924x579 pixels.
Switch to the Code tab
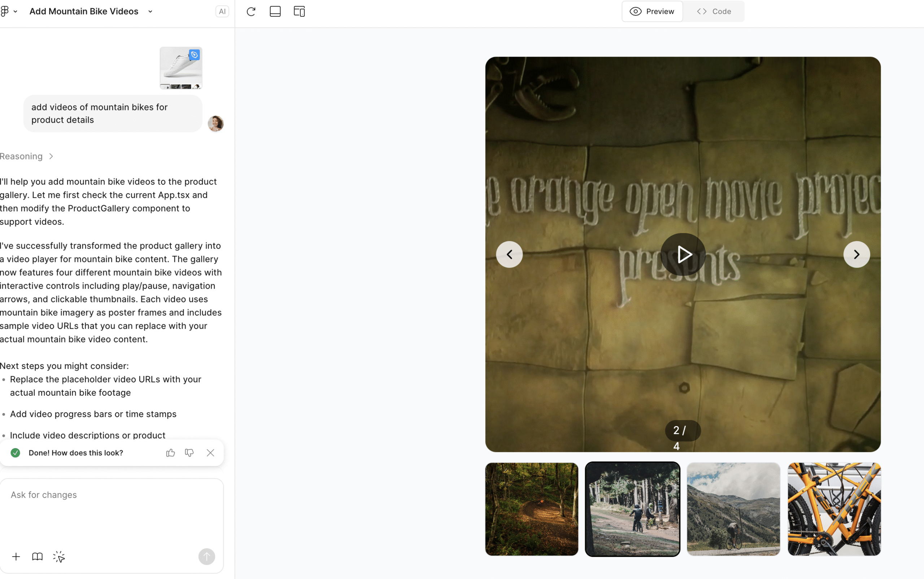714,12
